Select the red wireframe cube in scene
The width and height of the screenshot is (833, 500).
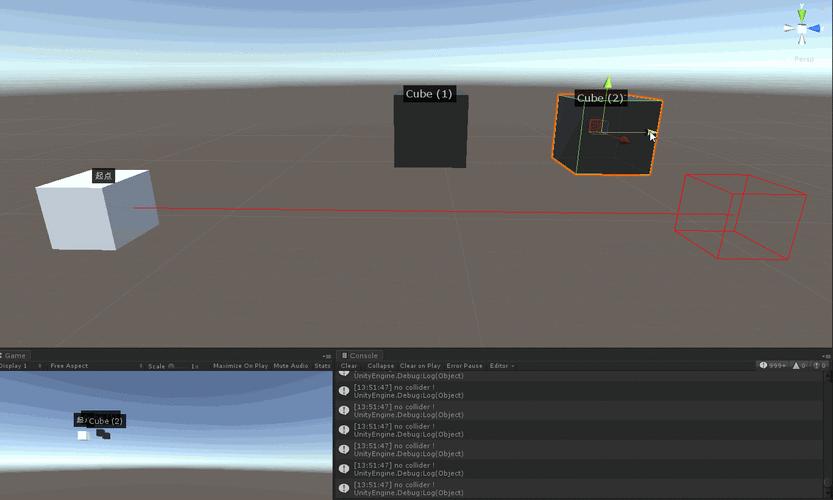[741, 217]
